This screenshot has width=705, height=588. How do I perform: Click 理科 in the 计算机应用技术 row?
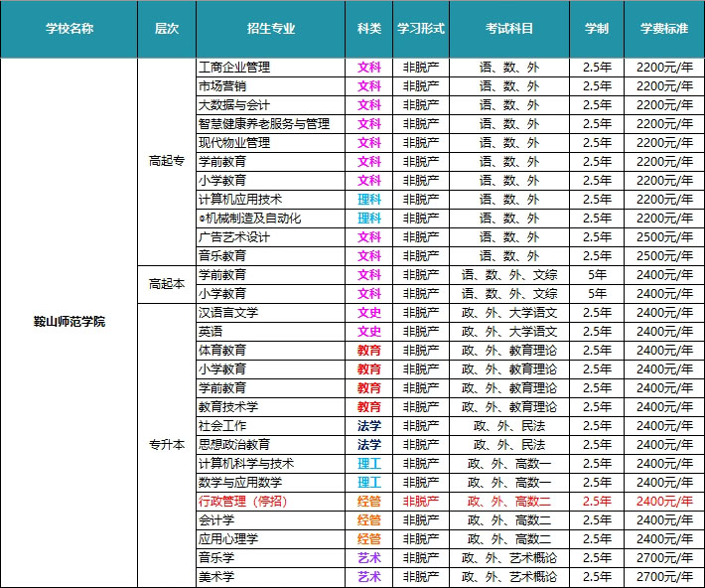click(x=369, y=200)
